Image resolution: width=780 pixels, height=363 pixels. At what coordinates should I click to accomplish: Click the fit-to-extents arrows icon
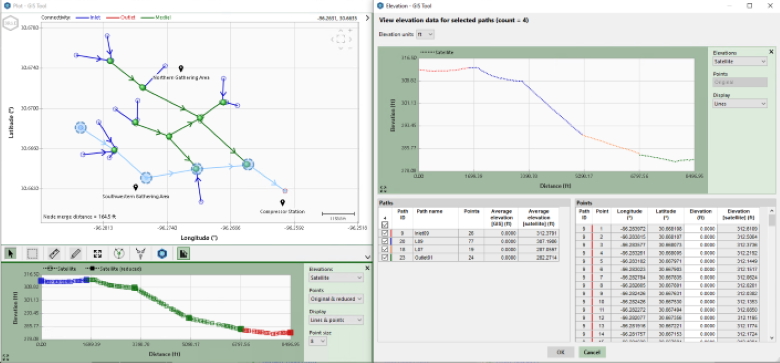pyautogui.click(x=98, y=254)
